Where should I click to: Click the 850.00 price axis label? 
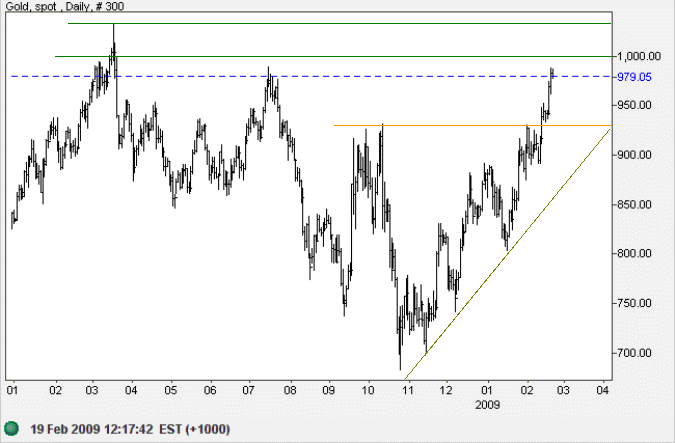coord(634,204)
